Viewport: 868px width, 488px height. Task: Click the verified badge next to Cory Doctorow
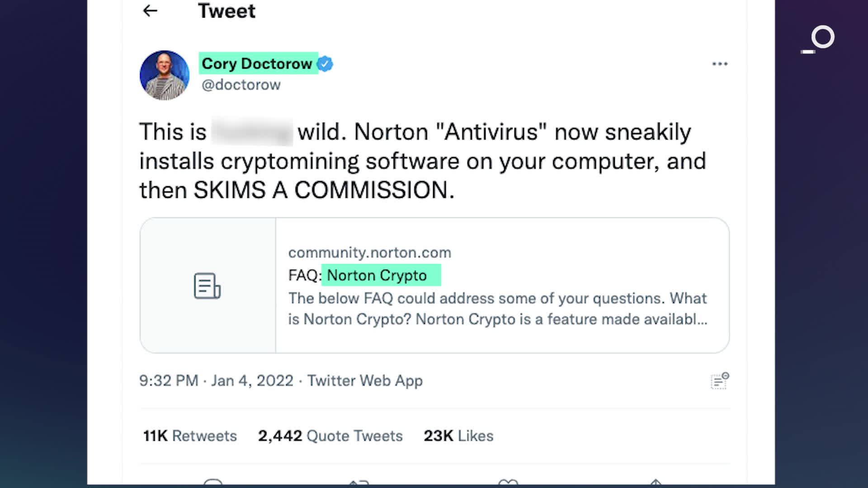(x=324, y=64)
